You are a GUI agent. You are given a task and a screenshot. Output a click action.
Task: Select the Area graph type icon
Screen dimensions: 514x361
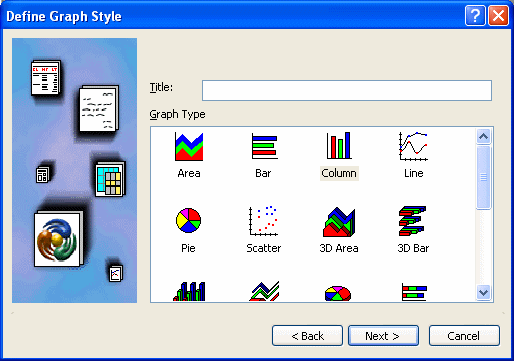click(x=189, y=146)
